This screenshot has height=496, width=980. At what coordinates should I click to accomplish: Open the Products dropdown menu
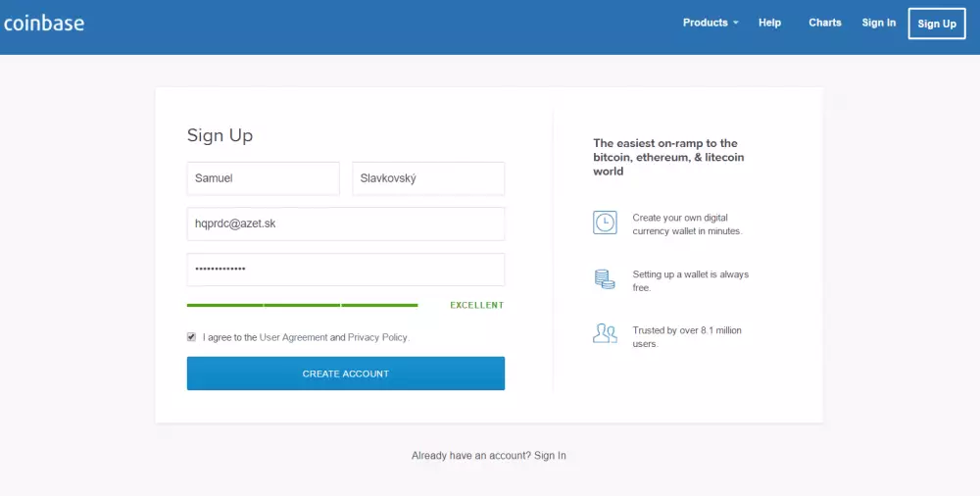pyautogui.click(x=710, y=23)
